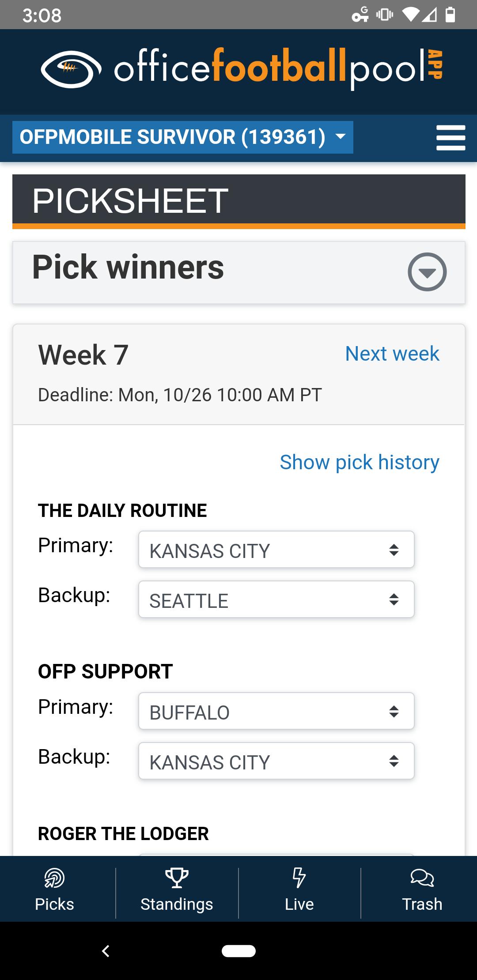This screenshot has height=980, width=477.
Task: Open the hamburger menu icon
Action: click(x=450, y=138)
